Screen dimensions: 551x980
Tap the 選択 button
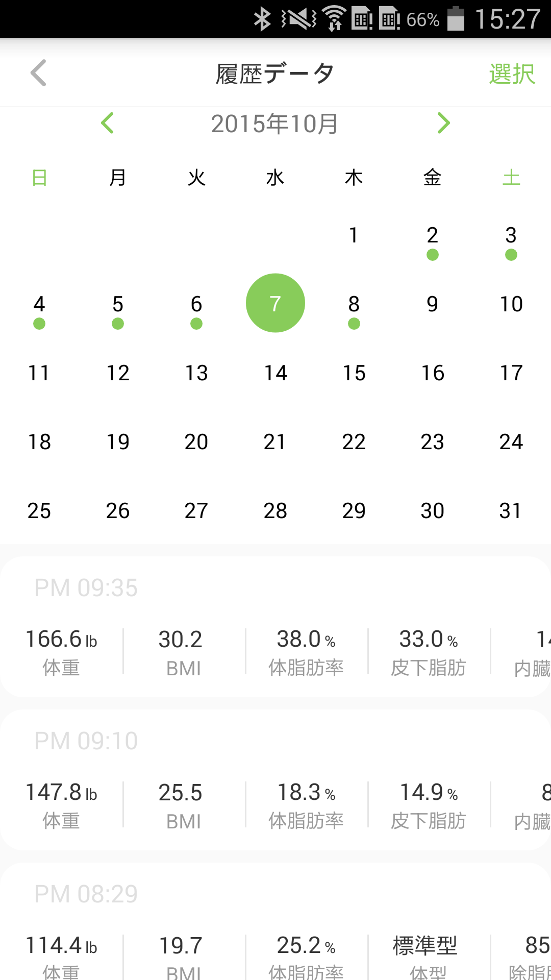point(511,74)
